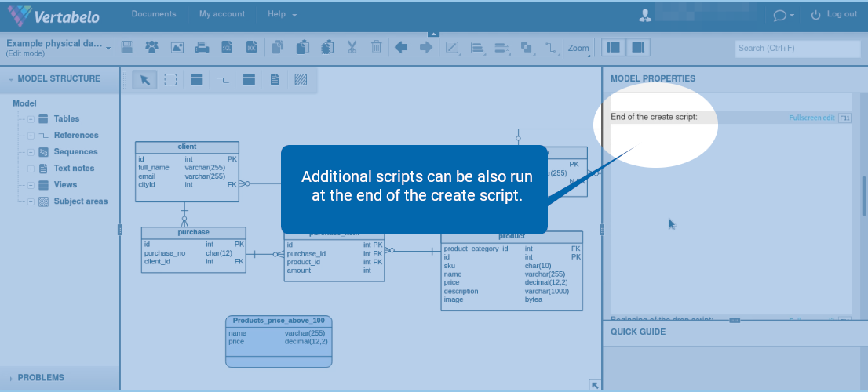Choose the Add new table tool

196,80
